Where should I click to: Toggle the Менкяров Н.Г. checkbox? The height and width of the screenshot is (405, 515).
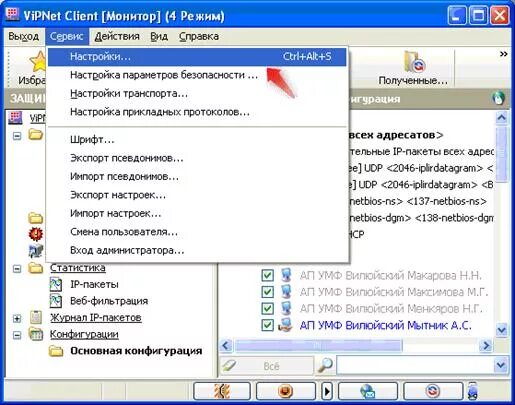tap(267, 308)
